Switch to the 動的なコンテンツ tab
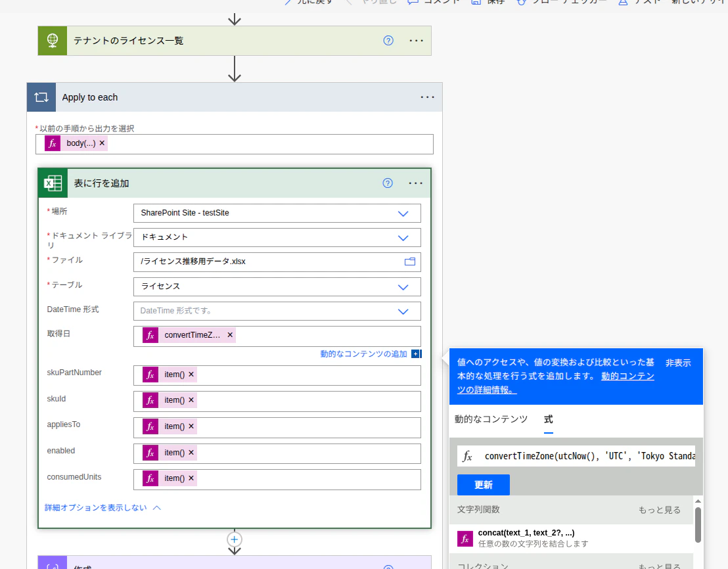Viewport: 728px width, 569px height. [491, 419]
